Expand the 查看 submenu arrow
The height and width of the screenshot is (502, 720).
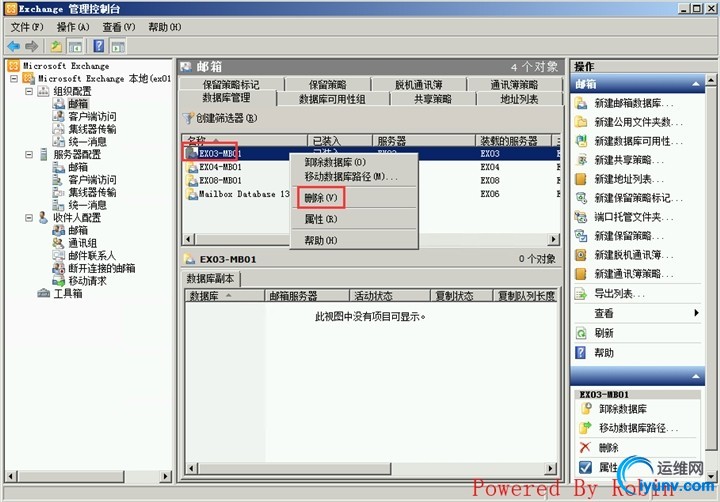click(696, 313)
